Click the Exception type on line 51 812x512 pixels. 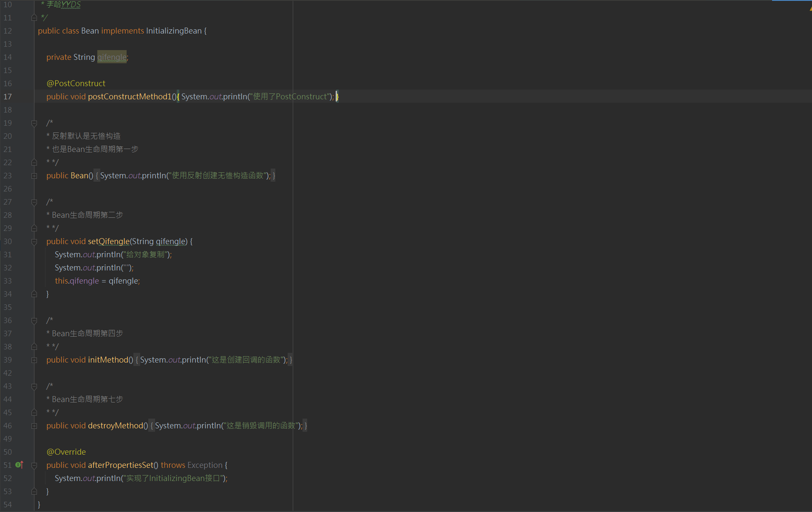(205, 465)
